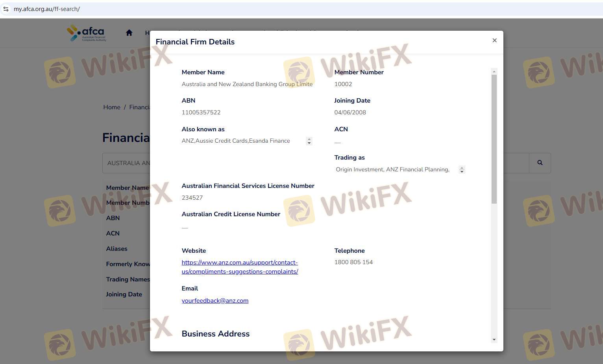Click the dialog's vertical scrollbar thumb
The width and height of the screenshot is (603, 364).
(494, 138)
